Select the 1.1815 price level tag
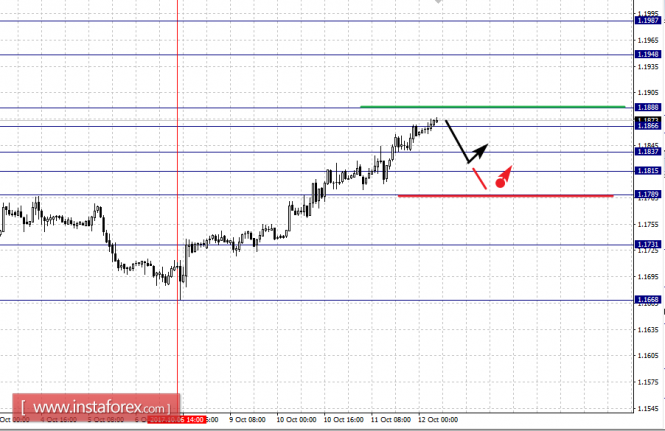The image size is (665, 431). tap(646, 171)
